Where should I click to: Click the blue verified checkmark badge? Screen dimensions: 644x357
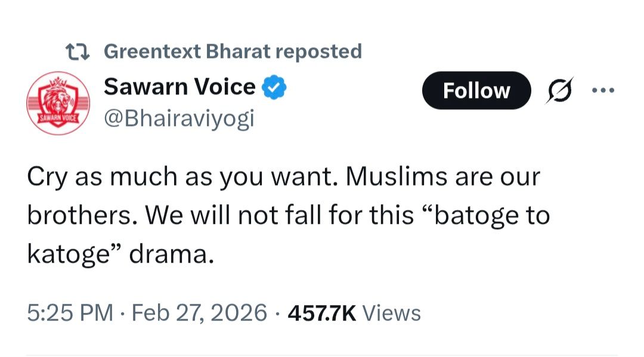(x=274, y=88)
